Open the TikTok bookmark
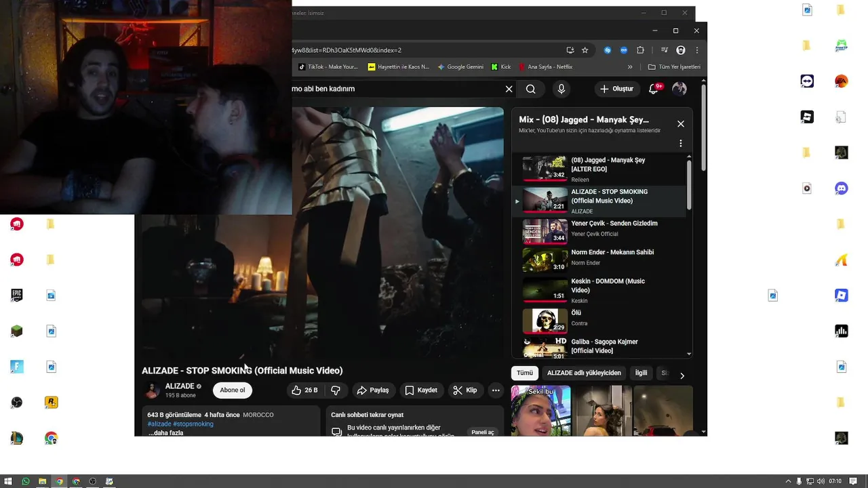 click(x=328, y=67)
